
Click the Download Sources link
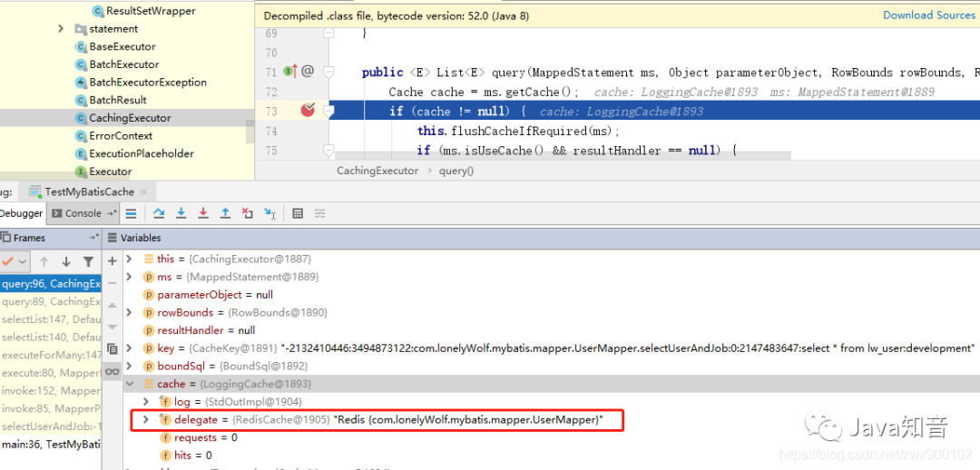(x=929, y=15)
